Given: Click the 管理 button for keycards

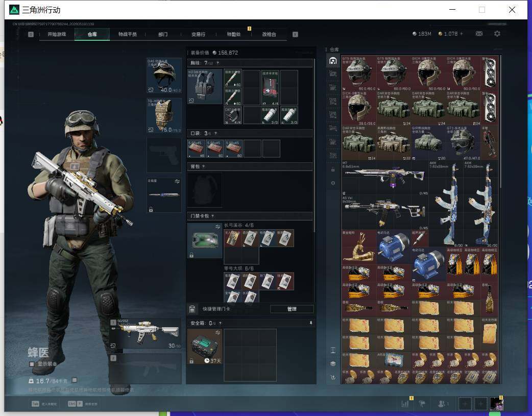Looking at the screenshot, I should (x=292, y=309).
